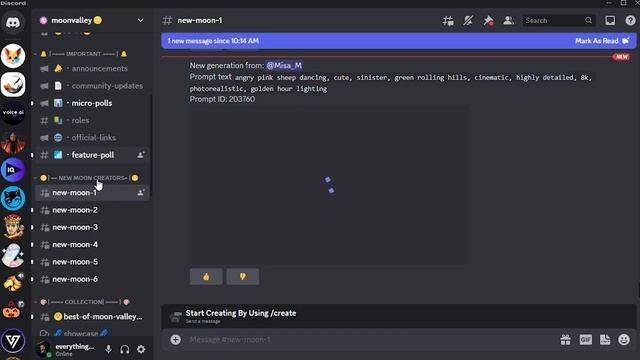The width and height of the screenshot is (640, 360).
Task: Jump to new messages since 10:14 AM
Action: click(x=213, y=41)
